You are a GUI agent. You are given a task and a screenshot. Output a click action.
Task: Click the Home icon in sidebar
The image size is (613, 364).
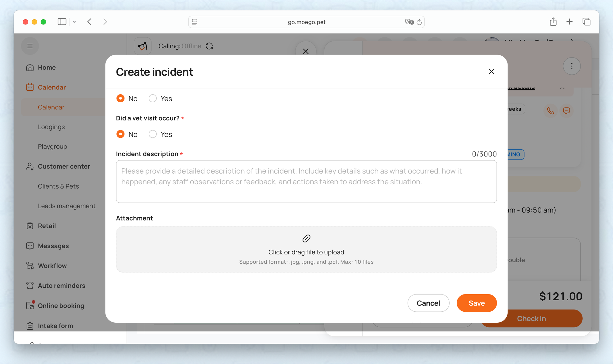coord(30,67)
